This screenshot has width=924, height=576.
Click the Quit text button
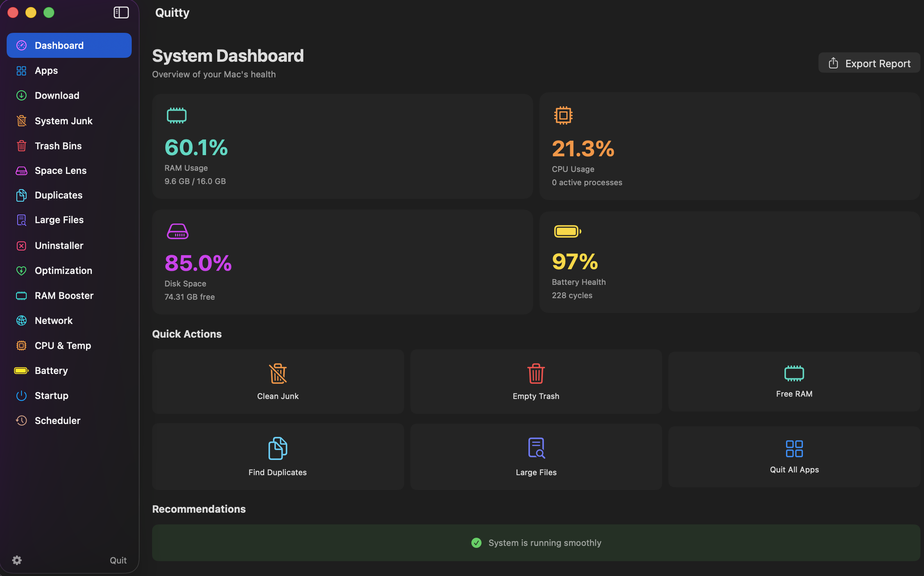pyautogui.click(x=118, y=560)
